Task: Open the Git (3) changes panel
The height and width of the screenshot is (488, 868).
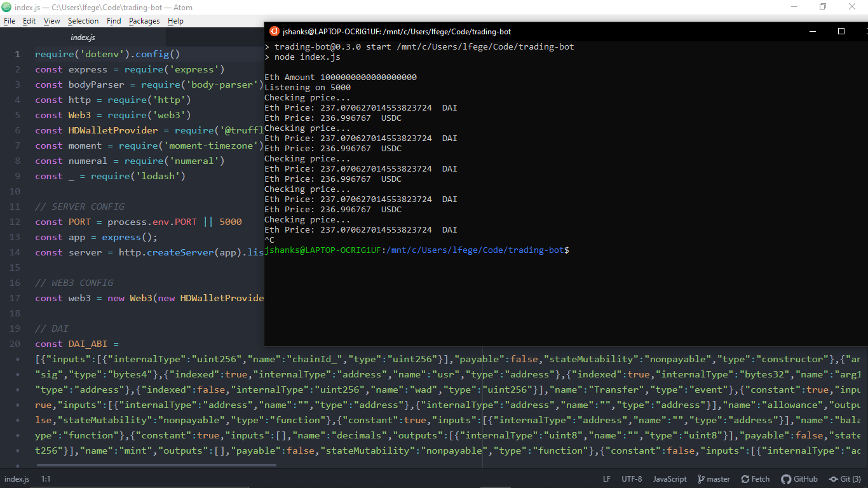Action: [845, 479]
